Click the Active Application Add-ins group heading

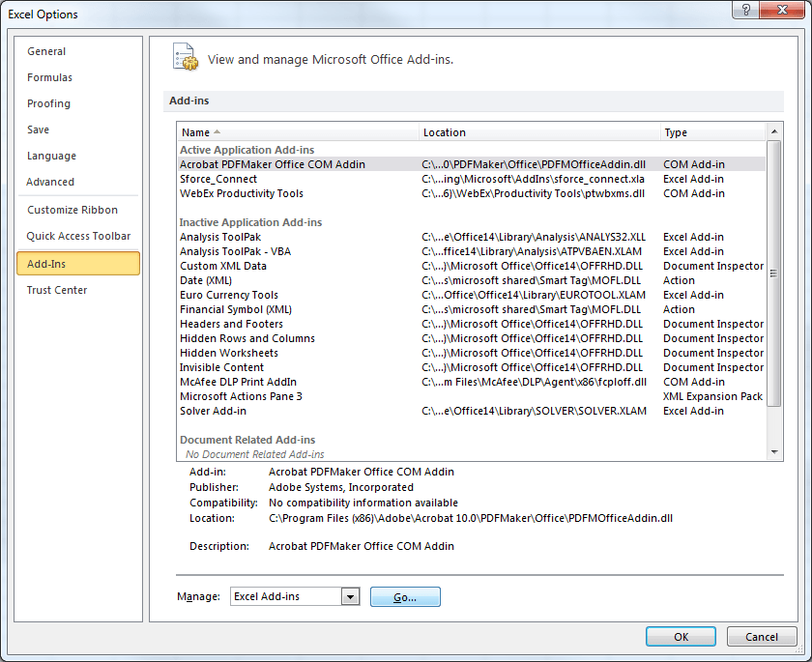pyautogui.click(x=247, y=150)
